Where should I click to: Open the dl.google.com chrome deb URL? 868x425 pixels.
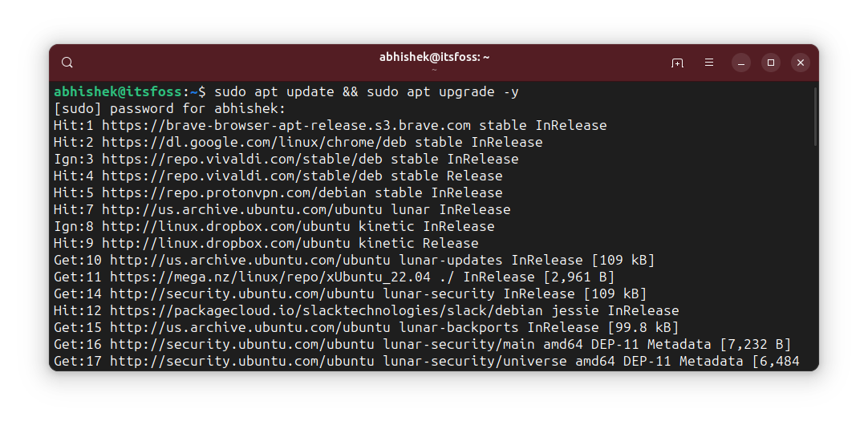(254, 142)
